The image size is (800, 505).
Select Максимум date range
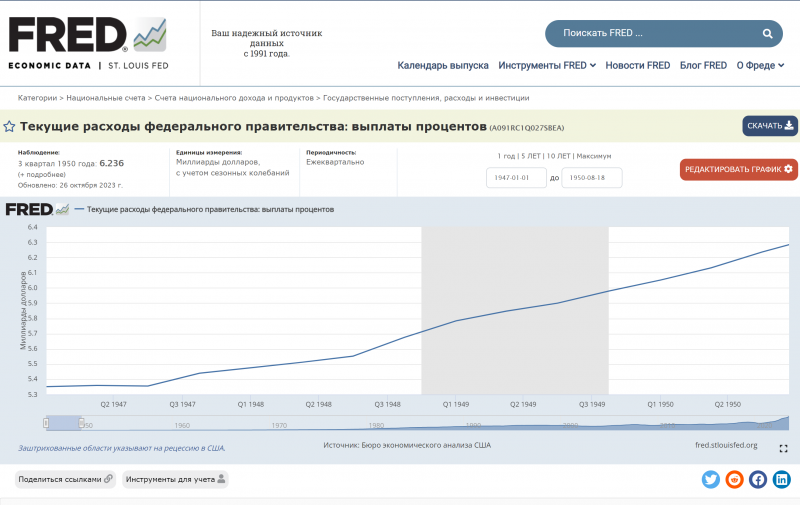[594, 156]
